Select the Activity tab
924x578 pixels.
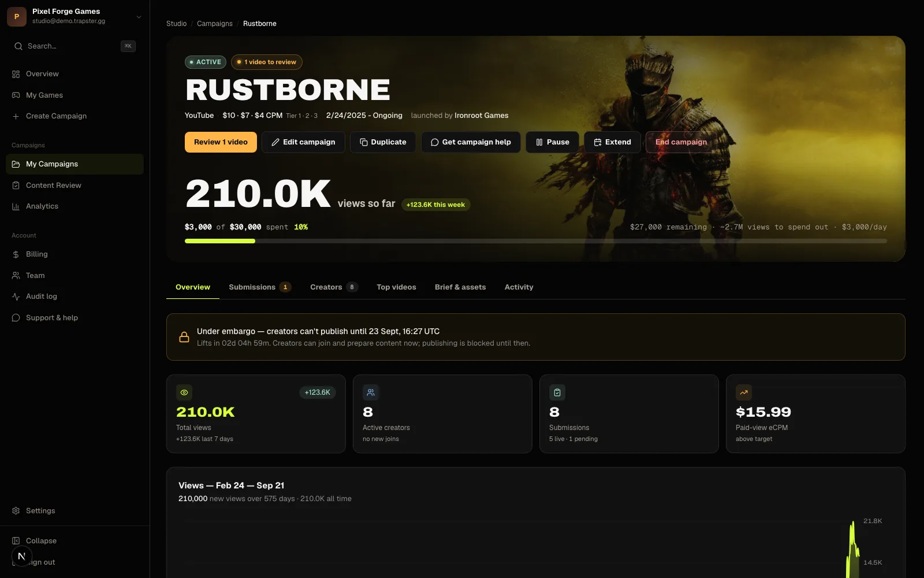click(x=519, y=287)
